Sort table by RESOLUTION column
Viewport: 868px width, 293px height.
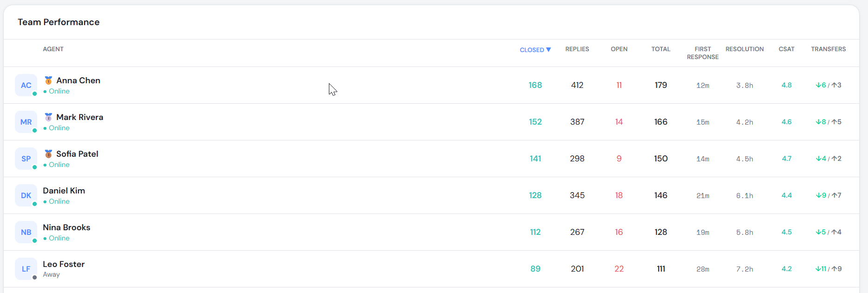(x=745, y=49)
